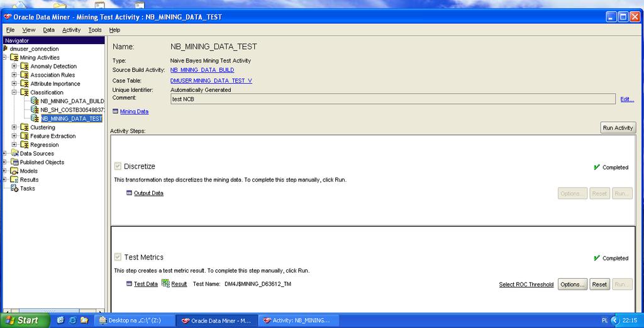The height and width of the screenshot is (328, 644).
Task: Expand the Anomaly Detection node
Action: (x=14, y=66)
